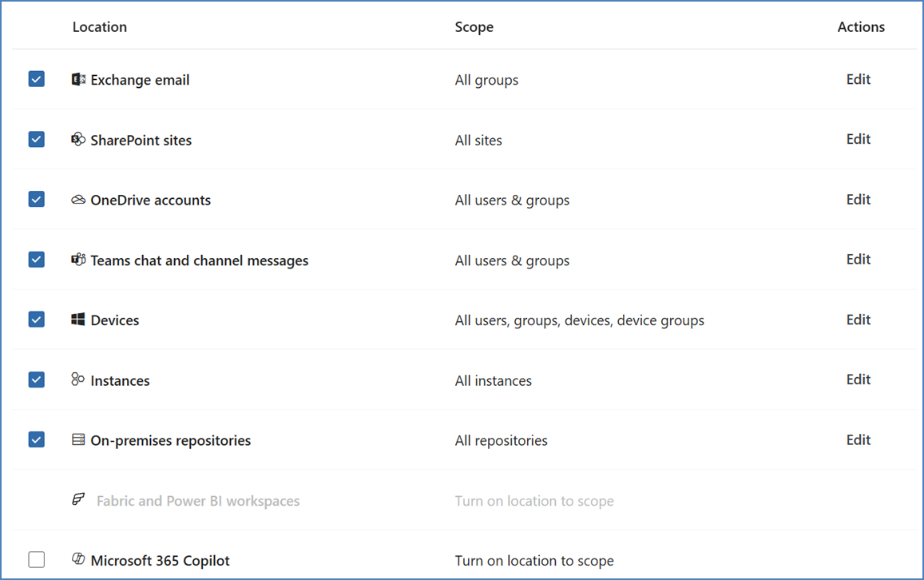The image size is (924, 580).
Task: Click the OneDrive accounts cloud icon
Action: click(x=78, y=200)
